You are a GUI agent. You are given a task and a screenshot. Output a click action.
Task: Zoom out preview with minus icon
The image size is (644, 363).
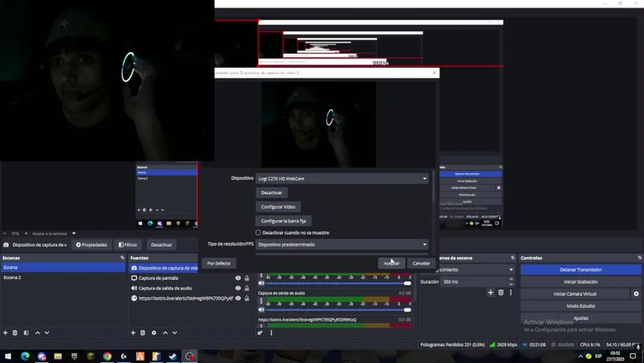(5, 233)
